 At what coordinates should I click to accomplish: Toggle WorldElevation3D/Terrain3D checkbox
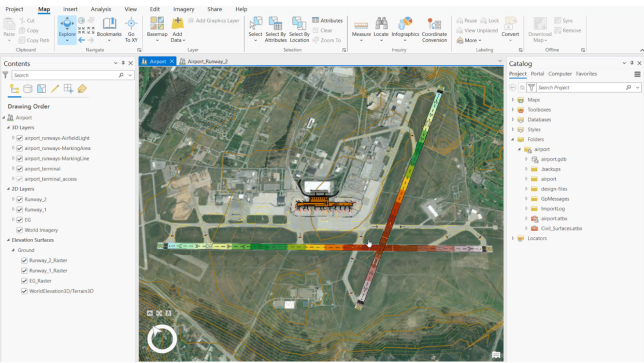tap(24, 291)
